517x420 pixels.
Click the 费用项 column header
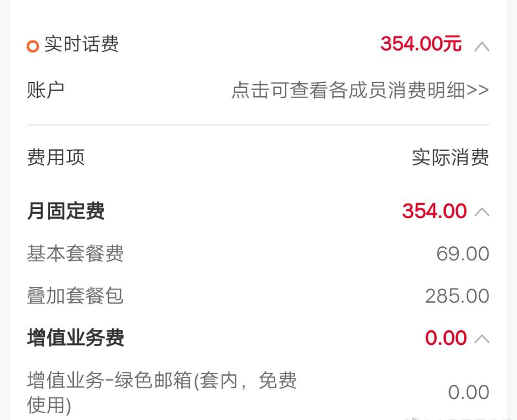point(56,157)
